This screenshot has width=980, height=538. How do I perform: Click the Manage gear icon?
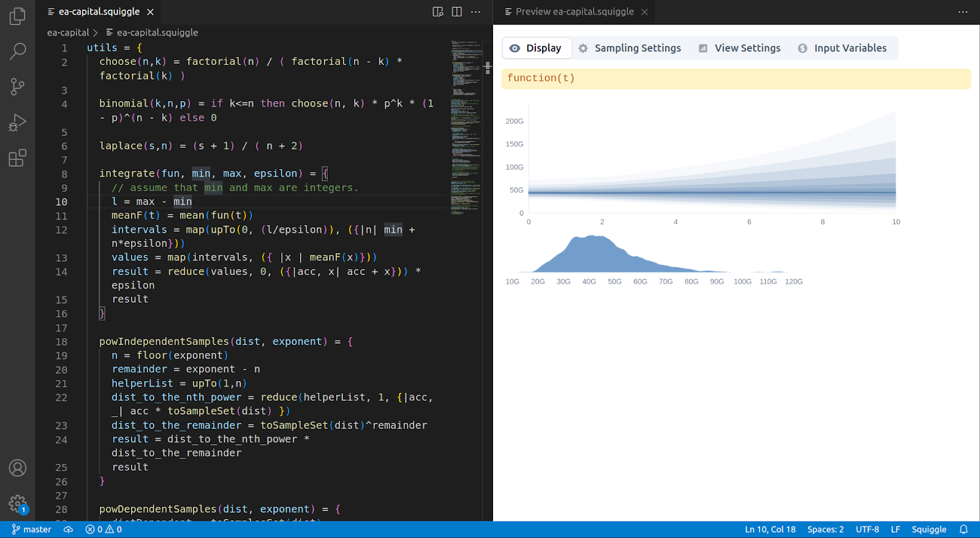[18, 504]
